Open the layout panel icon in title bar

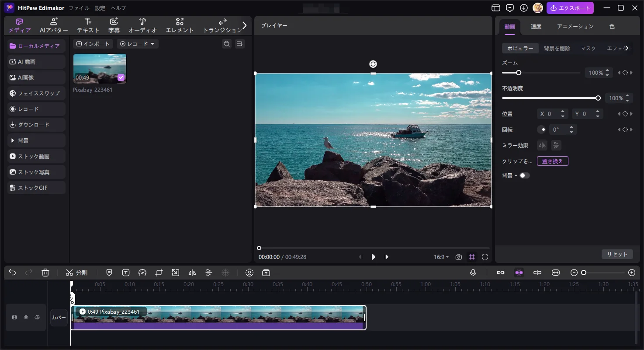(x=495, y=8)
